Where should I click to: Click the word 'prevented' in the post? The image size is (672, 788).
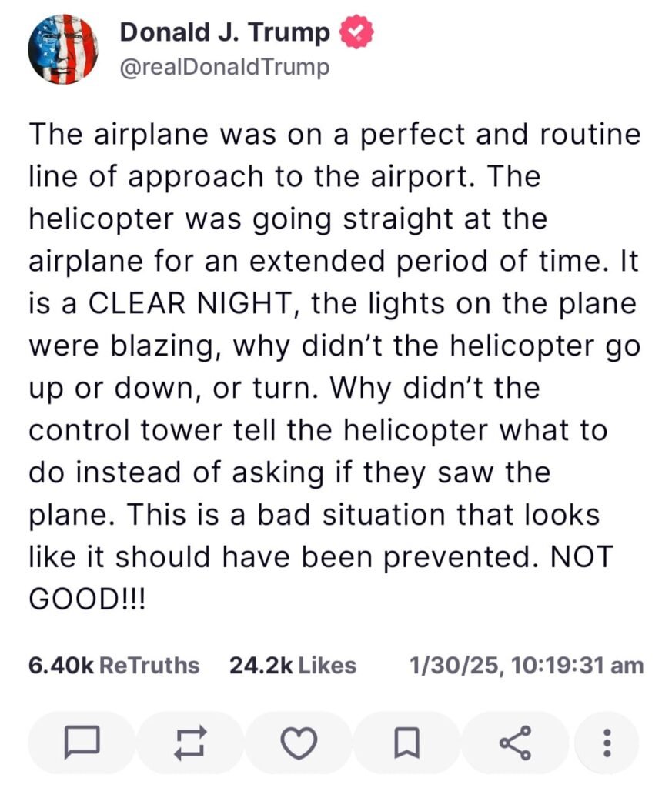pyautogui.click(x=445, y=556)
